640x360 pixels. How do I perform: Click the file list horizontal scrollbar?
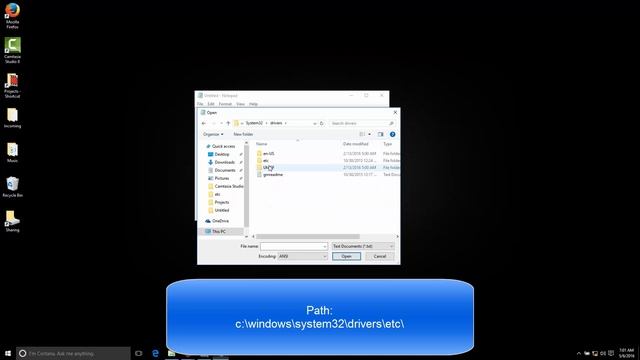(x=308, y=236)
